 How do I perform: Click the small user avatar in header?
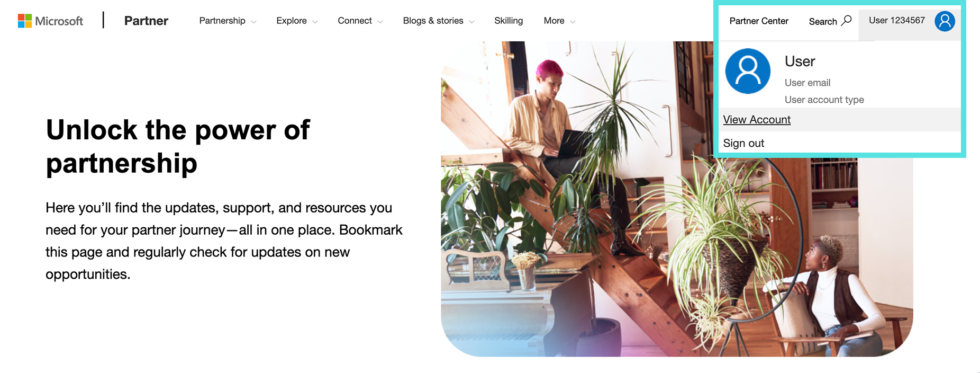945,21
